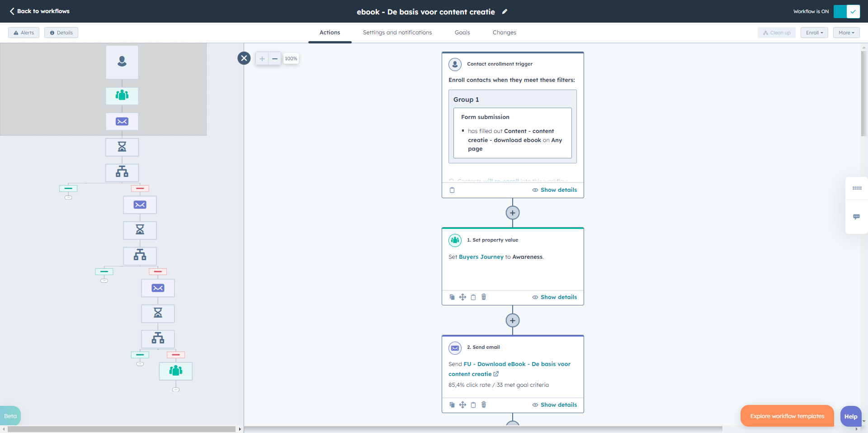Add action after Set property value
868x433 pixels.
pyautogui.click(x=512, y=320)
